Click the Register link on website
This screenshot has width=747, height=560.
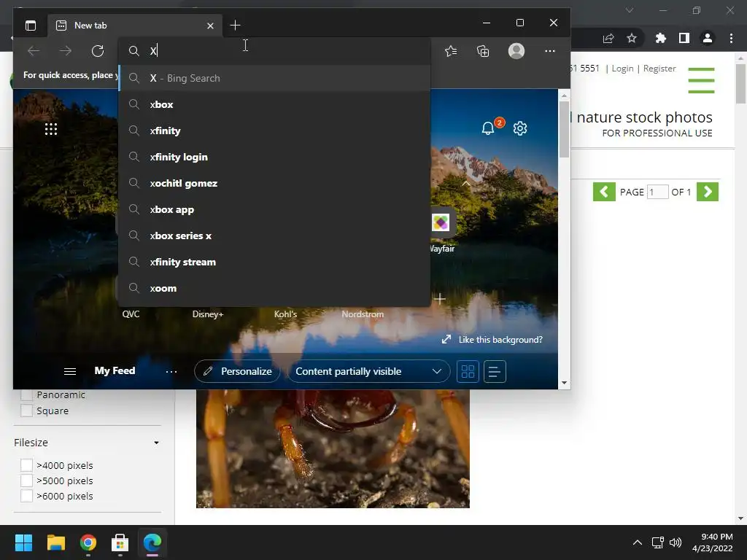click(x=659, y=69)
